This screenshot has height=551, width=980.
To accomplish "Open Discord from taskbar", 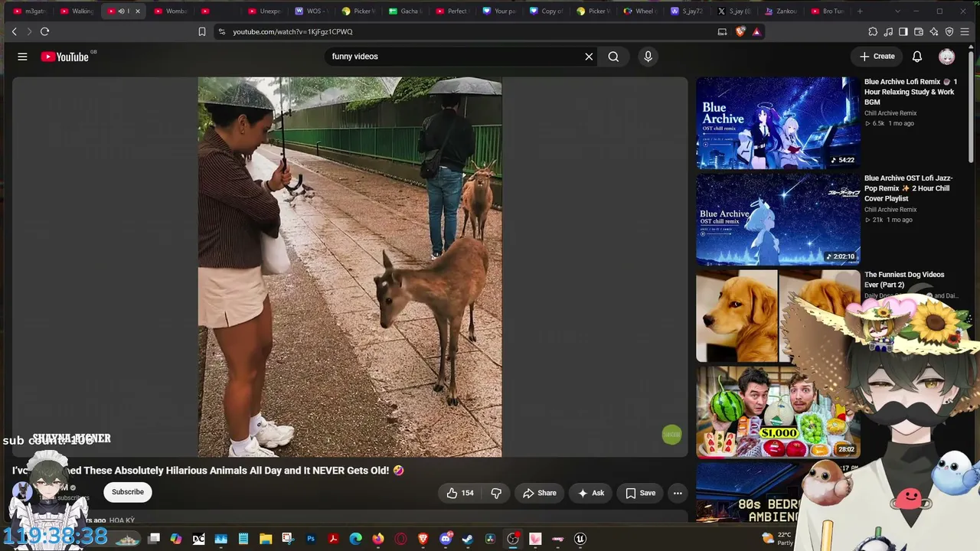I will coord(446,539).
